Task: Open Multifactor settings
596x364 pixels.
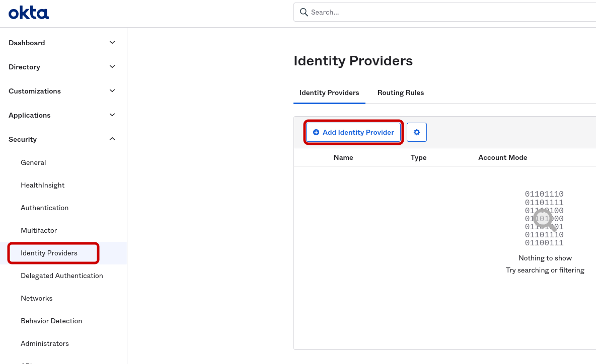Action: click(x=39, y=230)
